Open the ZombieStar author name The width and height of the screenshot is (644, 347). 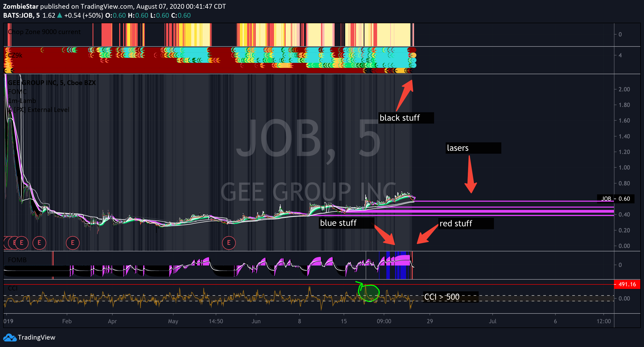click(21, 6)
